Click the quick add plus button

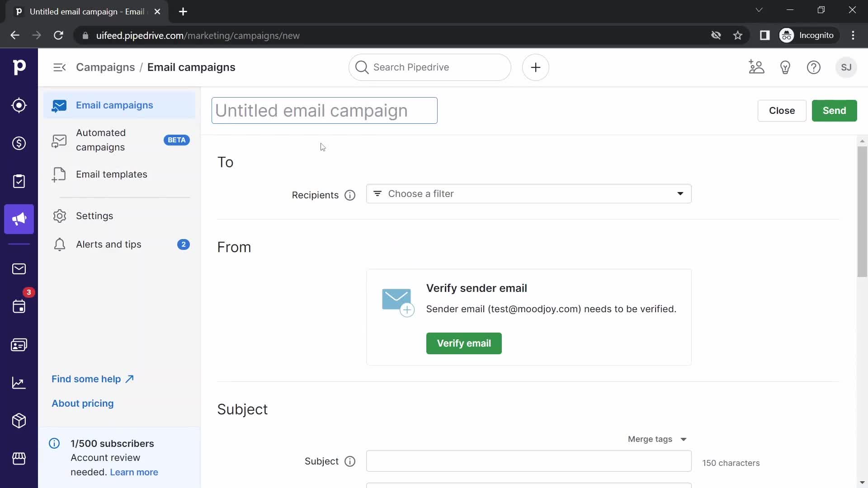(536, 67)
